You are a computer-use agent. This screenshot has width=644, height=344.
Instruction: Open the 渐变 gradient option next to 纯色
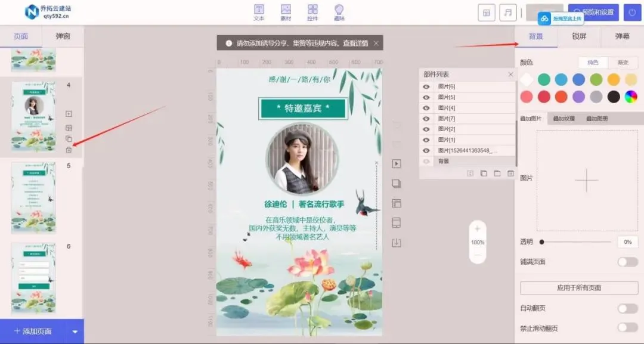(x=623, y=63)
